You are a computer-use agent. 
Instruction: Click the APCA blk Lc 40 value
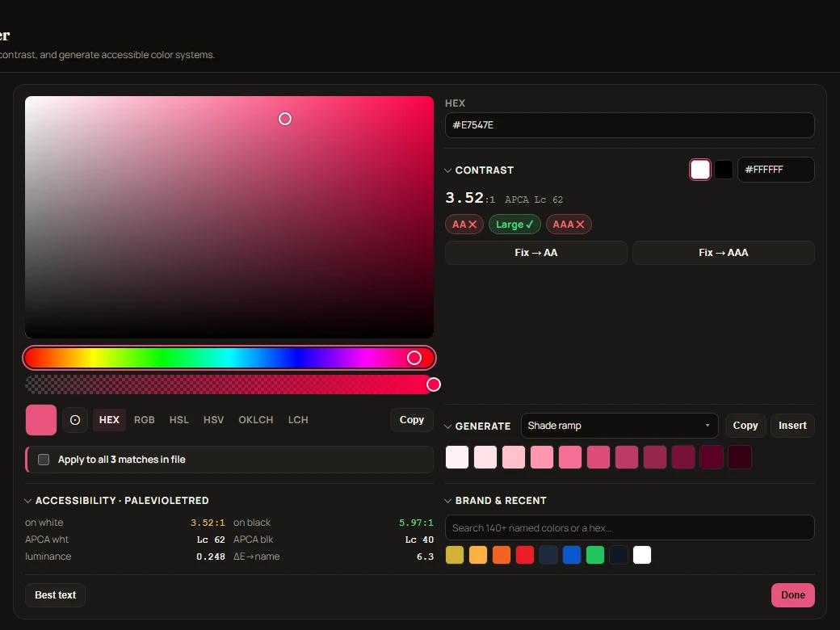[419, 540]
